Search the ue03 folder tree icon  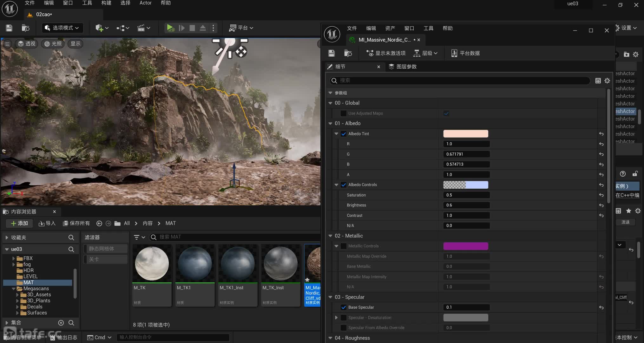click(x=71, y=249)
